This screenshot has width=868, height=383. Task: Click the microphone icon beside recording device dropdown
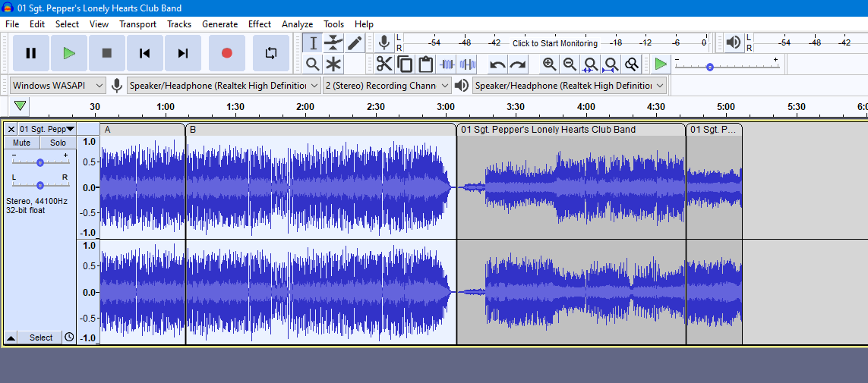pos(116,86)
